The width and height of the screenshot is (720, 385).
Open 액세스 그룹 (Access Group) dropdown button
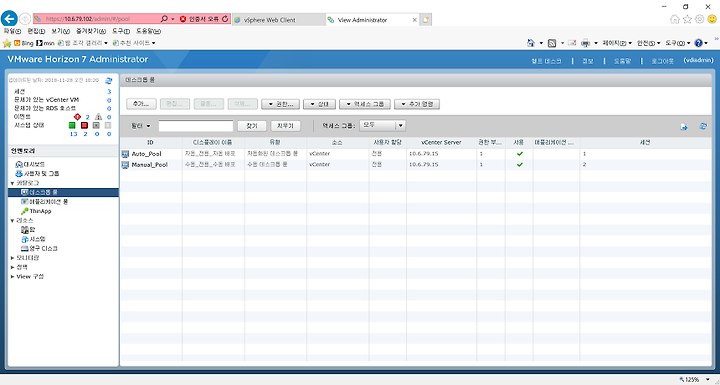click(365, 104)
